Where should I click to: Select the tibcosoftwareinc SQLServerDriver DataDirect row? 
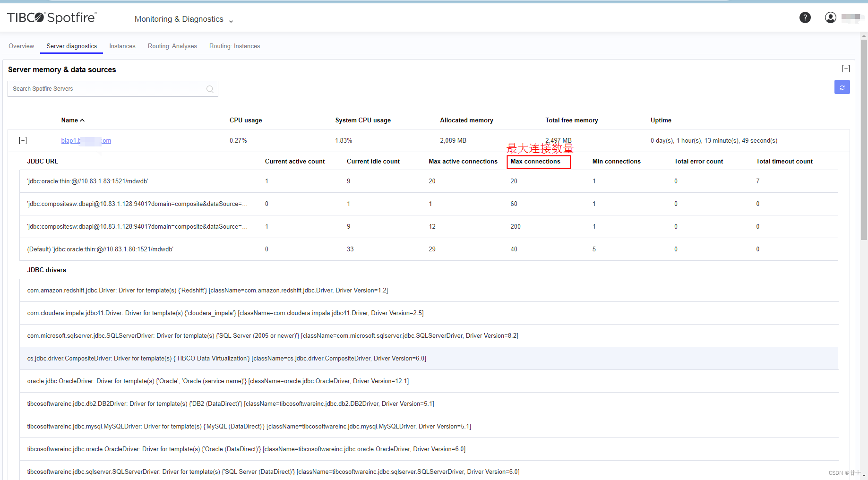[x=429, y=471]
